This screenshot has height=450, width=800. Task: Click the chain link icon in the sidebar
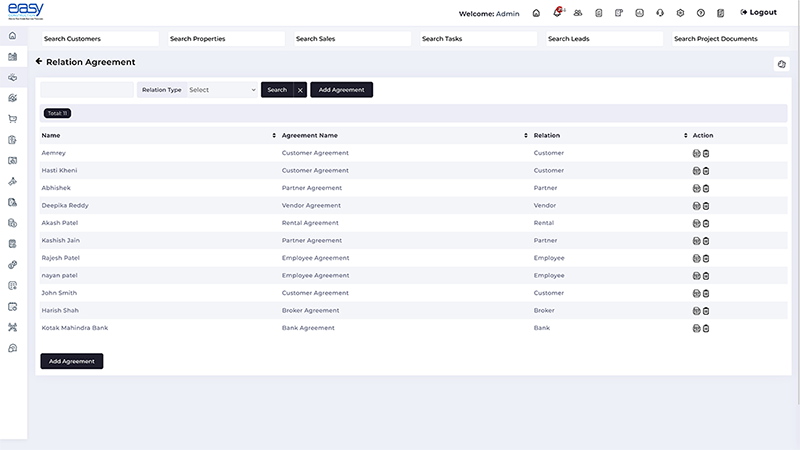pyautogui.click(x=13, y=265)
